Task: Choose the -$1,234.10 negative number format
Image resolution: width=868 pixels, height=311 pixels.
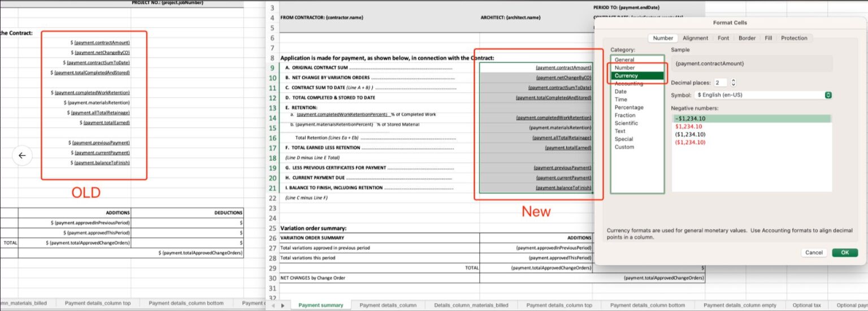Action: tap(751, 119)
